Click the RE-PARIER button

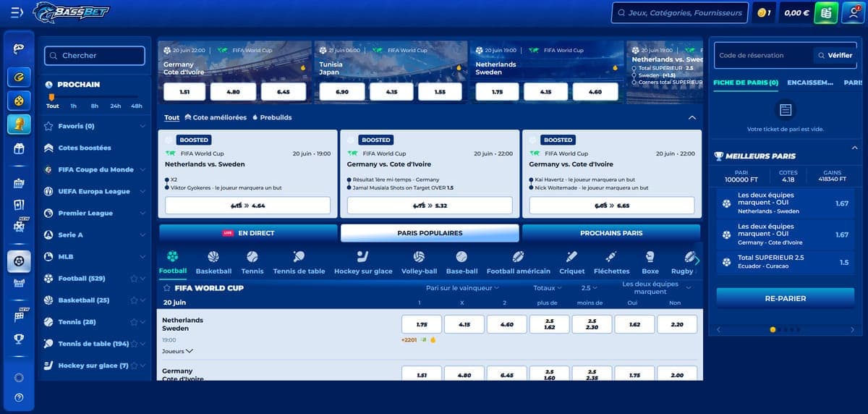pyautogui.click(x=786, y=298)
